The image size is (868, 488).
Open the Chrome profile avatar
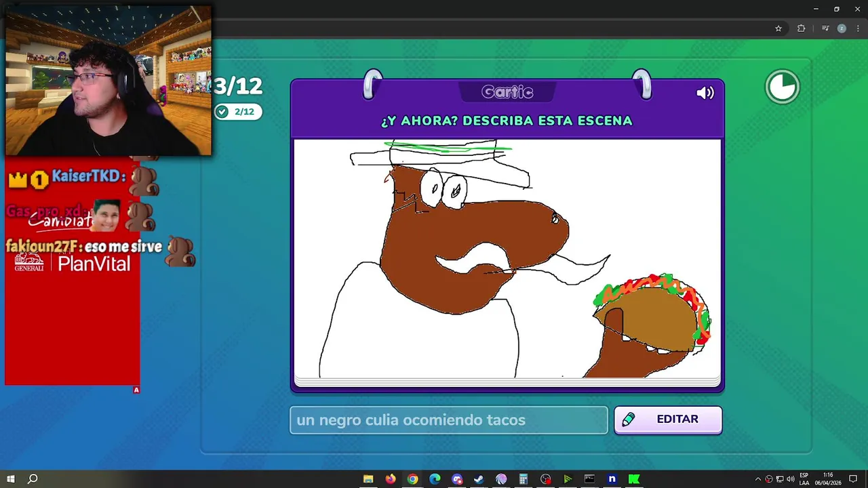click(842, 28)
